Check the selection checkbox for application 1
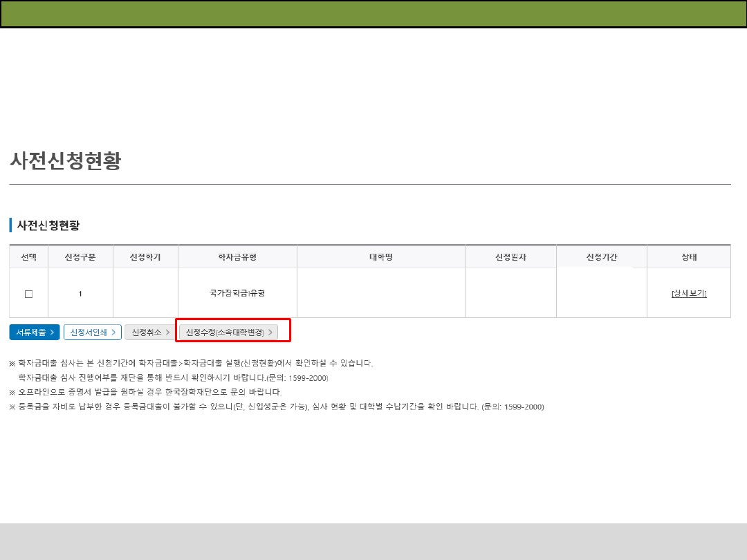747x560 pixels. click(x=28, y=294)
